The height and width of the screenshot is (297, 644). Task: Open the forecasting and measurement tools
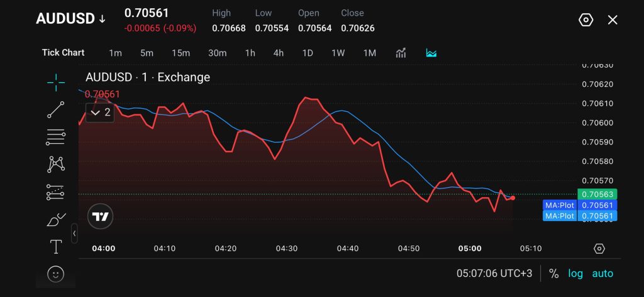[x=56, y=192]
